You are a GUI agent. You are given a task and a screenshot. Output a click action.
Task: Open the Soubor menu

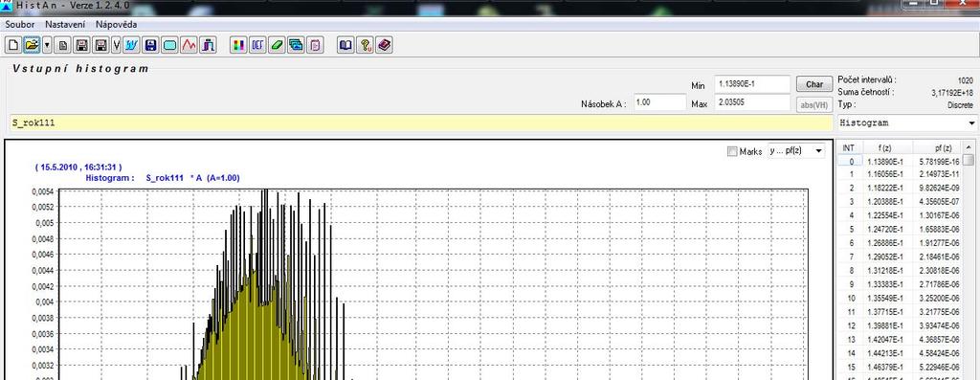tap(19, 24)
